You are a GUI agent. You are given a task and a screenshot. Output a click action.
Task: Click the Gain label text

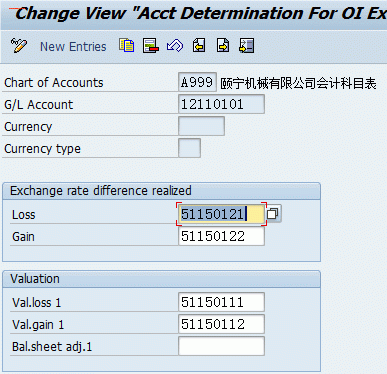point(23,237)
